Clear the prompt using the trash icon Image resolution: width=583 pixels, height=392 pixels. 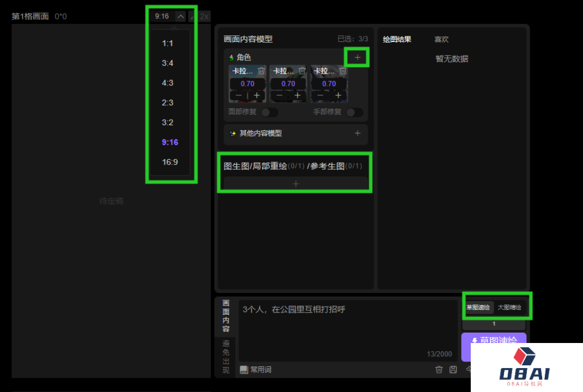tap(439, 369)
